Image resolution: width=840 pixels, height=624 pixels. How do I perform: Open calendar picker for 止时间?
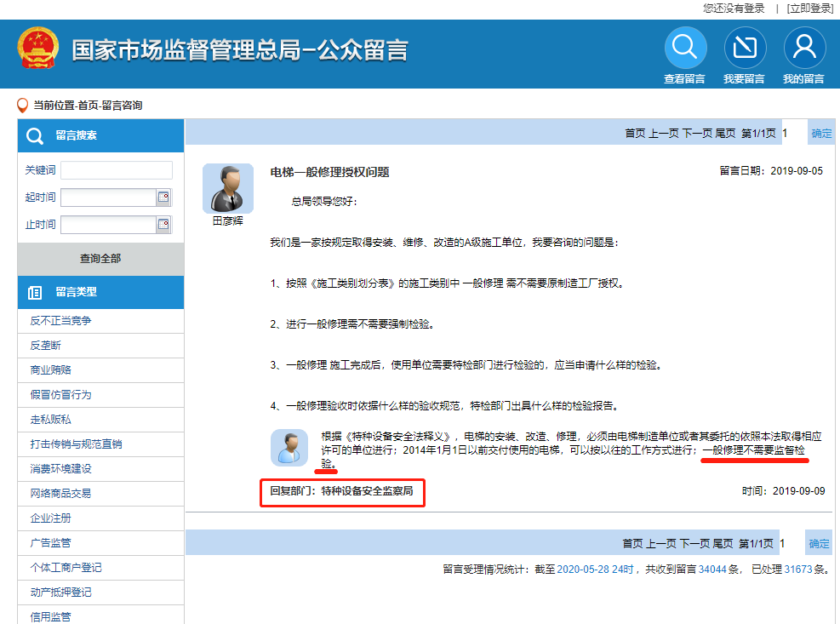pyautogui.click(x=163, y=225)
